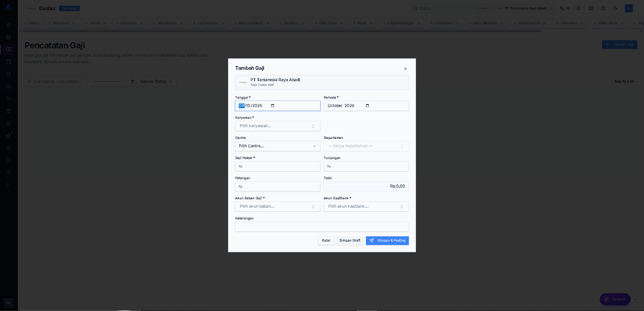
Task: Open the Tanya AI assistant button
Action: (615, 299)
